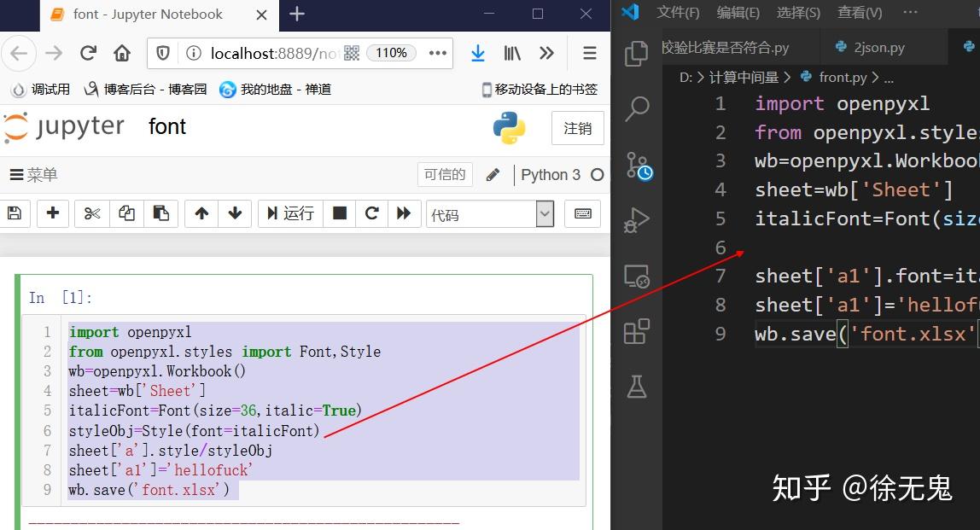Interrupt the kernel with stop icon
980x530 pixels.
coord(339,214)
